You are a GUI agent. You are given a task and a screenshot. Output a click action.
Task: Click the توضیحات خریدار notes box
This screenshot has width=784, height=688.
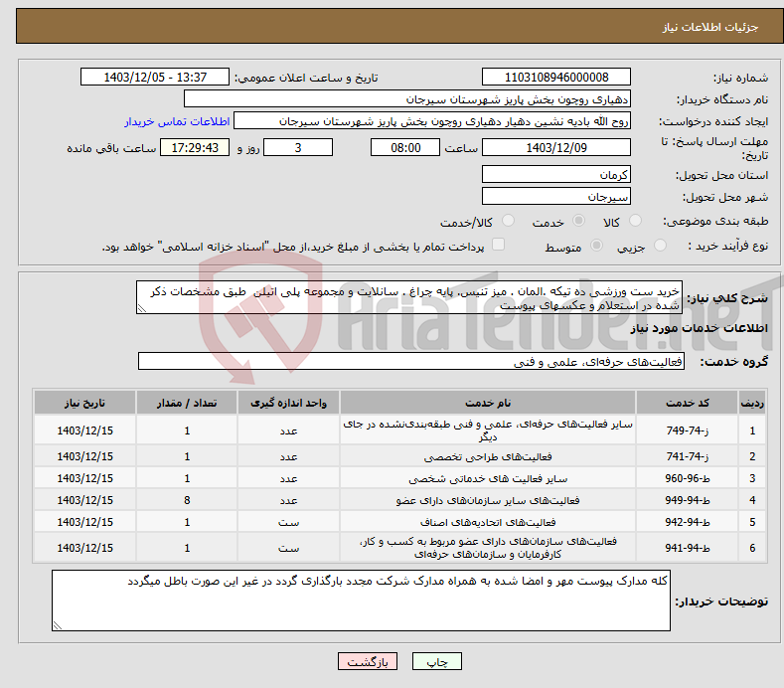(361, 601)
